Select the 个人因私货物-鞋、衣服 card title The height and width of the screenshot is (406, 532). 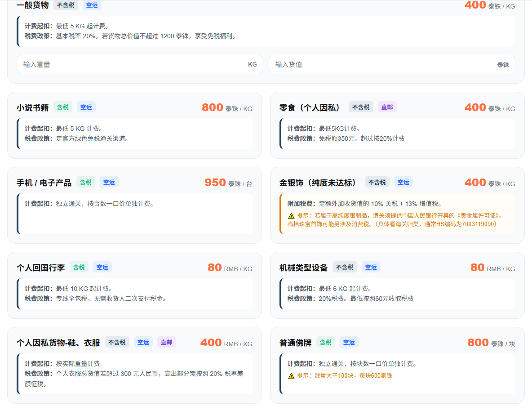pos(58,343)
